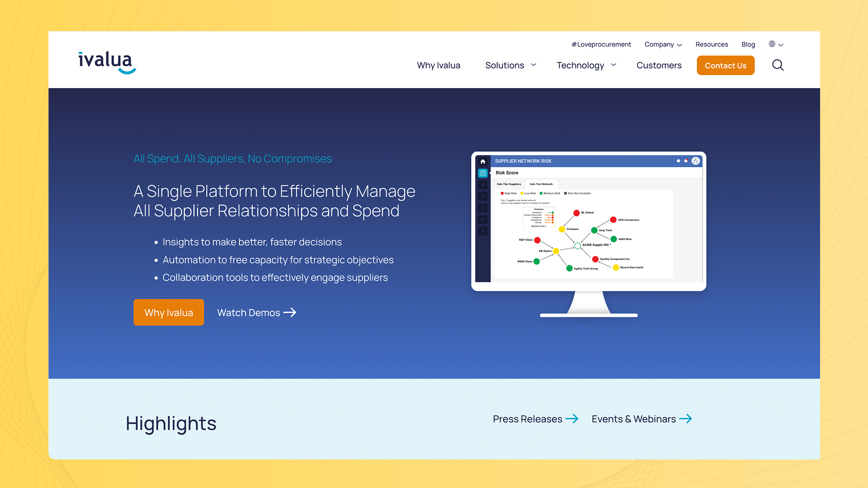Screen dimensions: 868x488
Task: Expand the Solutions menu chevron
Action: 533,65
